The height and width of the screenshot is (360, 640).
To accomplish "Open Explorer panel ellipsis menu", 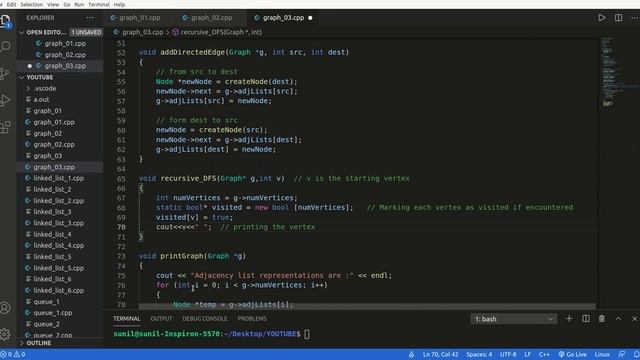I will tap(90, 18).
